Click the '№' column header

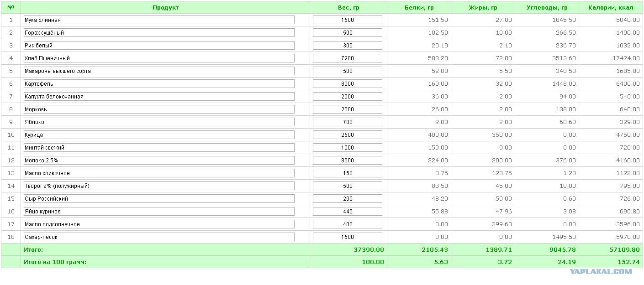pos(11,7)
